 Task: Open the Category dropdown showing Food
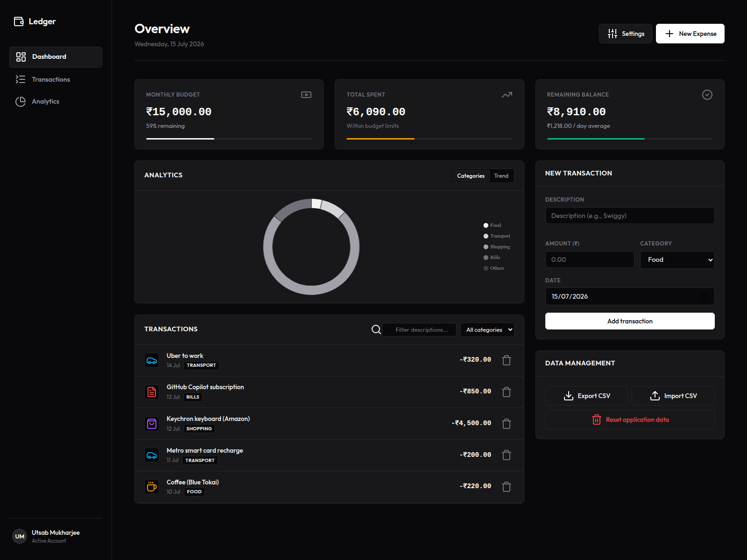click(677, 259)
